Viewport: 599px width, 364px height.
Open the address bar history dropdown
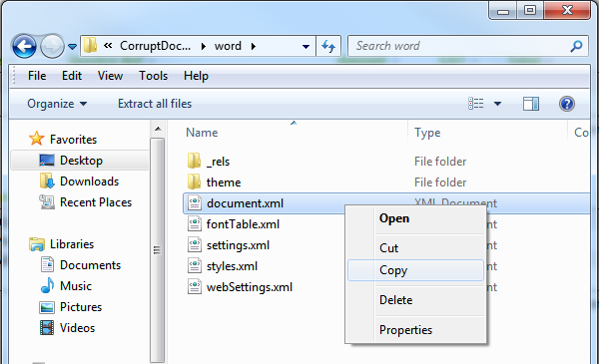pyautogui.click(x=305, y=47)
